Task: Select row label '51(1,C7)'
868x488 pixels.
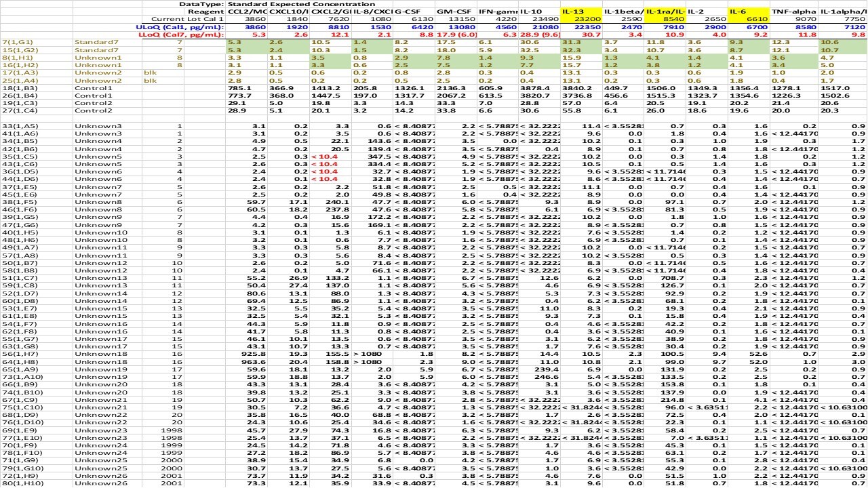Action: click(x=18, y=277)
